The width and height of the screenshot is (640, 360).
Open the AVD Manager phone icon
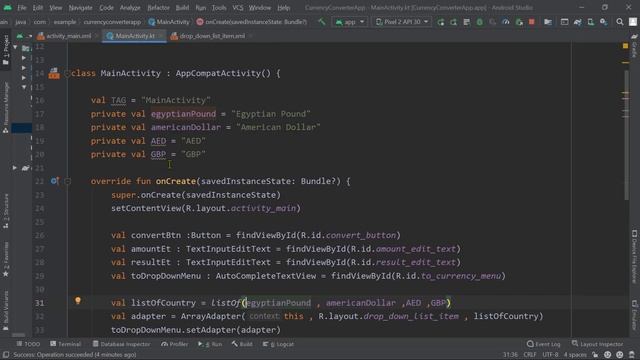tap(591, 22)
